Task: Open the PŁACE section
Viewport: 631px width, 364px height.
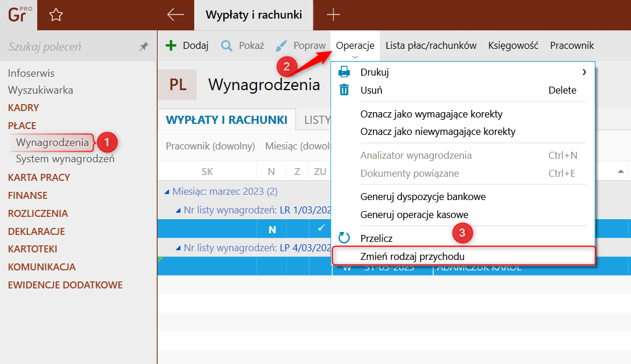Action: click(x=22, y=126)
